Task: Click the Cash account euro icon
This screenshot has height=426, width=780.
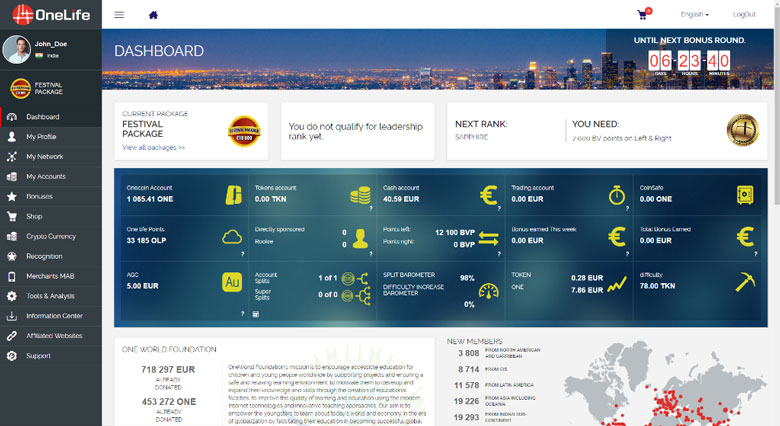Action: pos(488,195)
